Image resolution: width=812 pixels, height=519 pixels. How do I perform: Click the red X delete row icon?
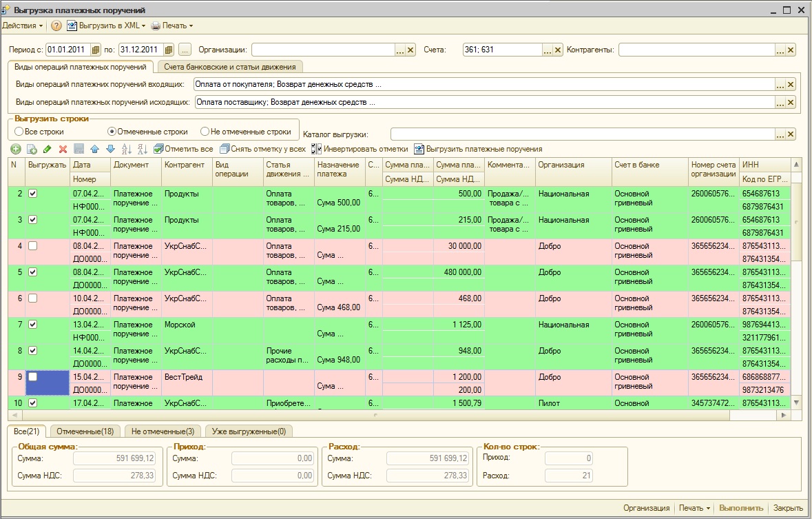click(x=63, y=149)
